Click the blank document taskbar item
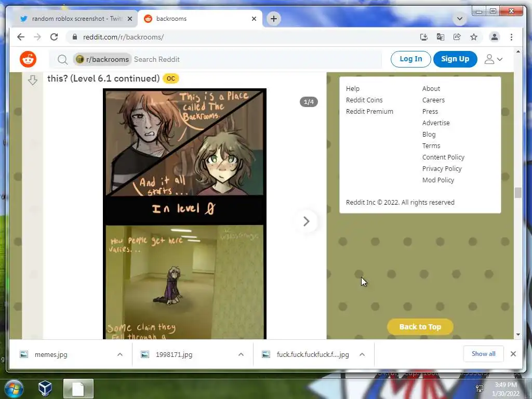 pyautogui.click(x=78, y=389)
